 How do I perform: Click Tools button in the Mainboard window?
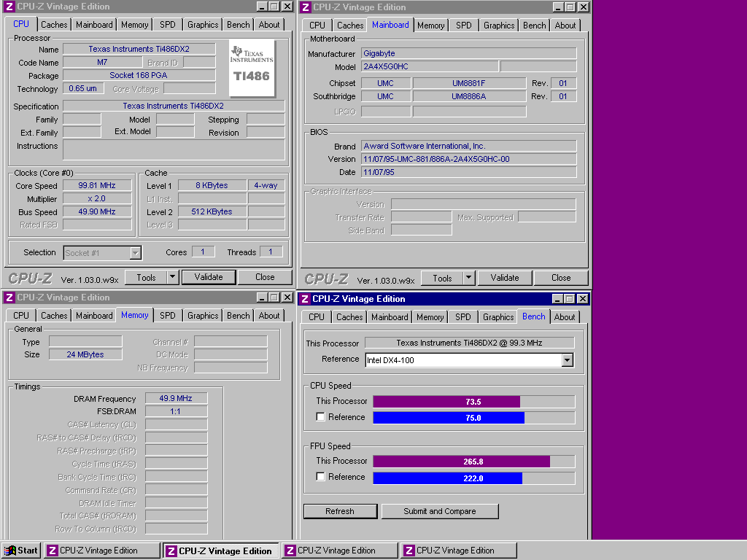click(x=443, y=278)
